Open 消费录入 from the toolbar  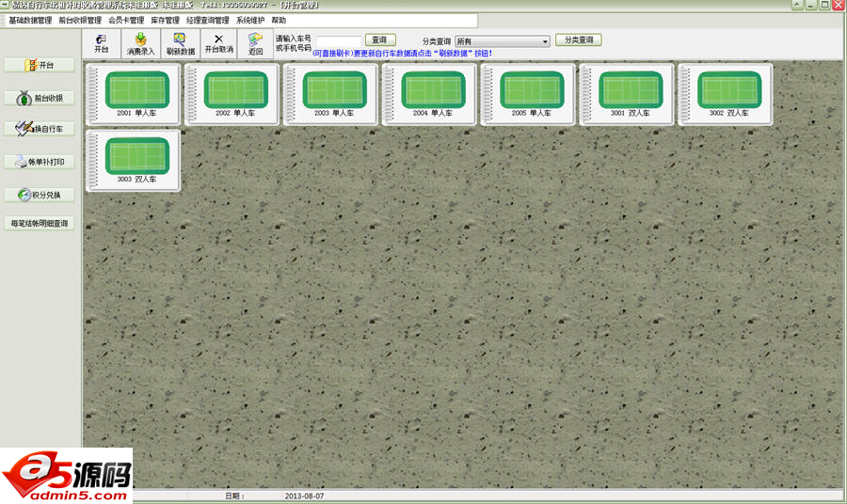pos(140,43)
